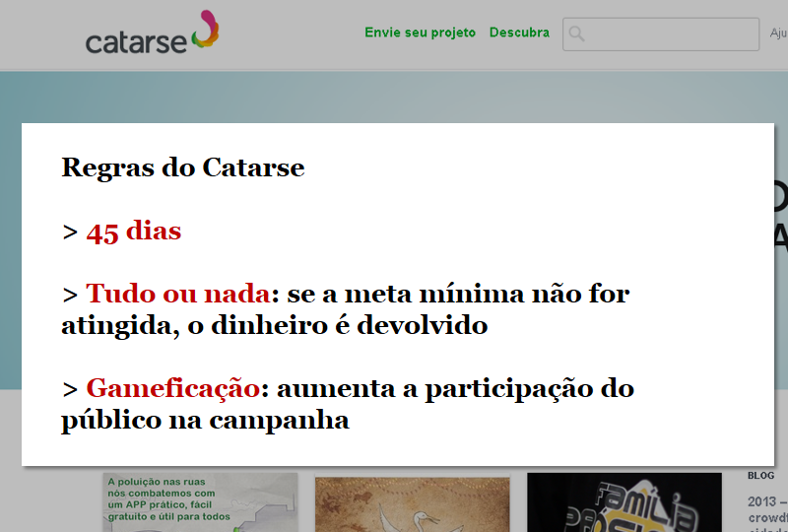Click the Regras do Catarse heading
This screenshot has height=532, width=788.
pyautogui.click(x=183, y=167)
